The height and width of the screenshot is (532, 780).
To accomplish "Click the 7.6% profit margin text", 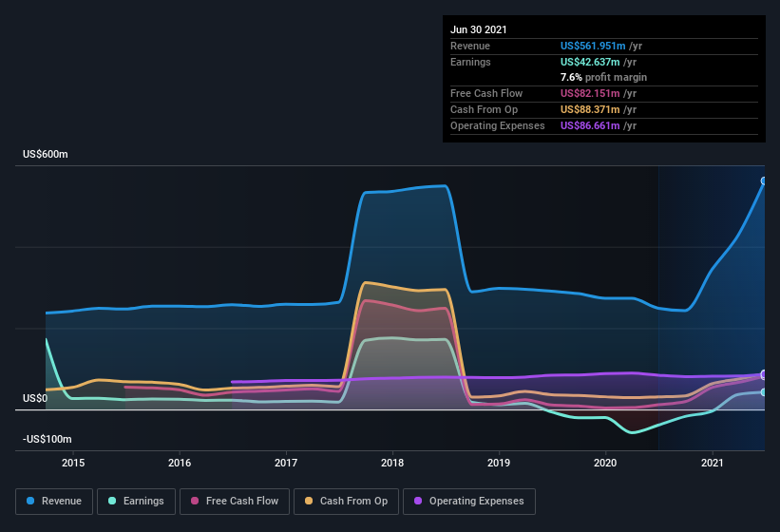I will [603, 77].
